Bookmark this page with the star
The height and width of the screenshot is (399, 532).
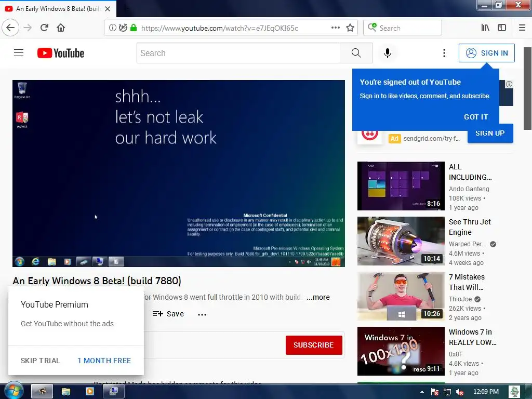point(350,28)
